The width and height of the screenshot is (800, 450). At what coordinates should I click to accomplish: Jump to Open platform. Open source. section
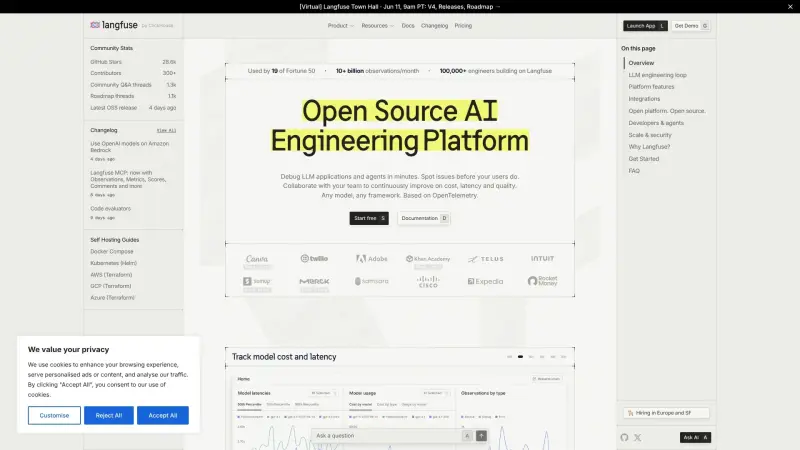667,111
